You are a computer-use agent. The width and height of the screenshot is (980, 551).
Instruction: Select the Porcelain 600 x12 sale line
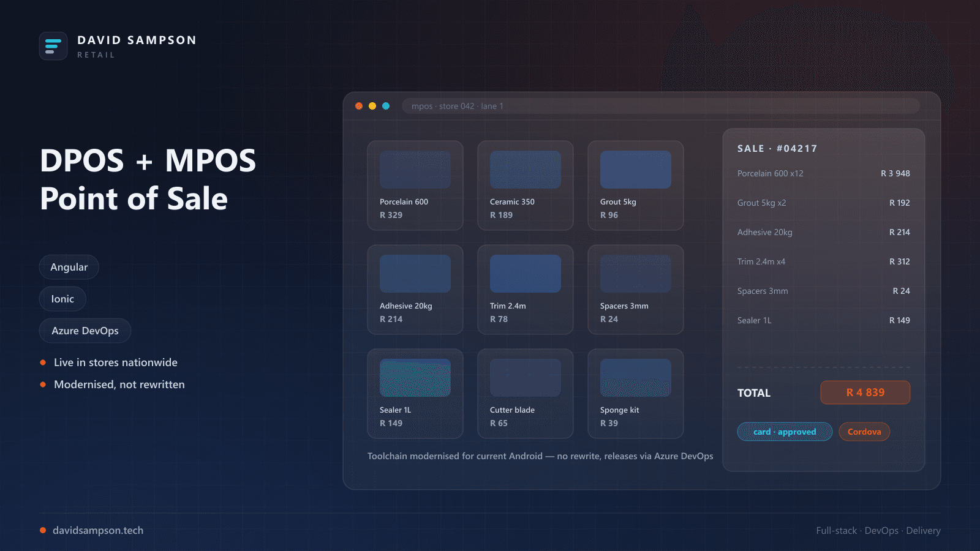click(824, 173)
